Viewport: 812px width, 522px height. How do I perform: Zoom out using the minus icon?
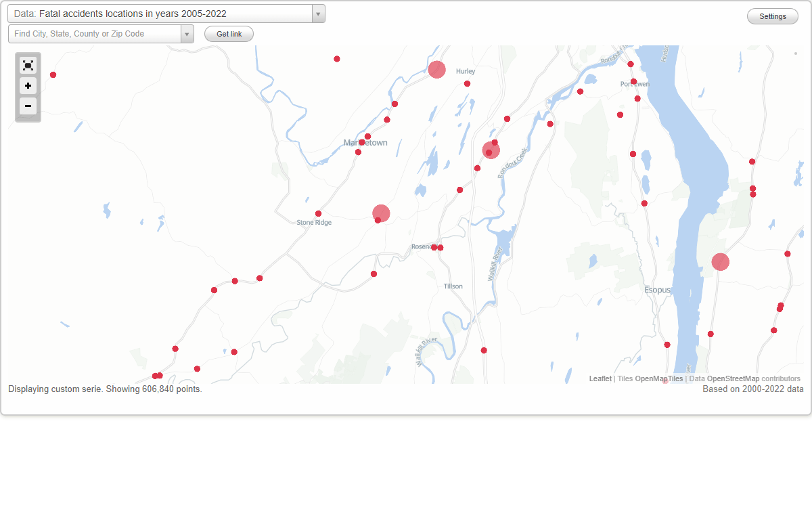(x=28, y=106)
